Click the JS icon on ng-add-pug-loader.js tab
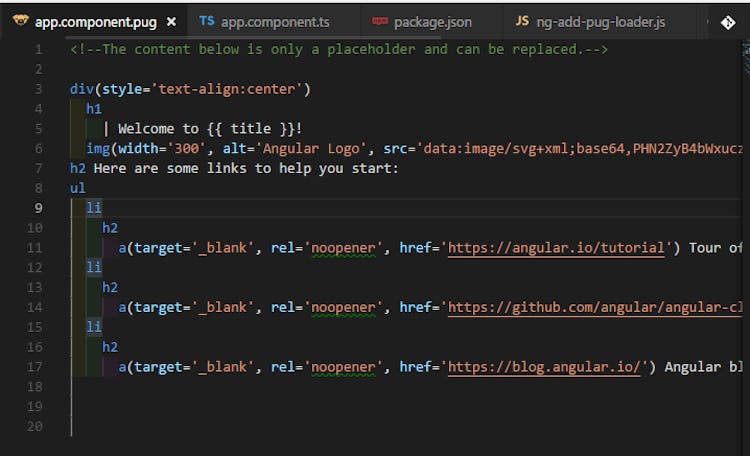 tap(522, 21)
